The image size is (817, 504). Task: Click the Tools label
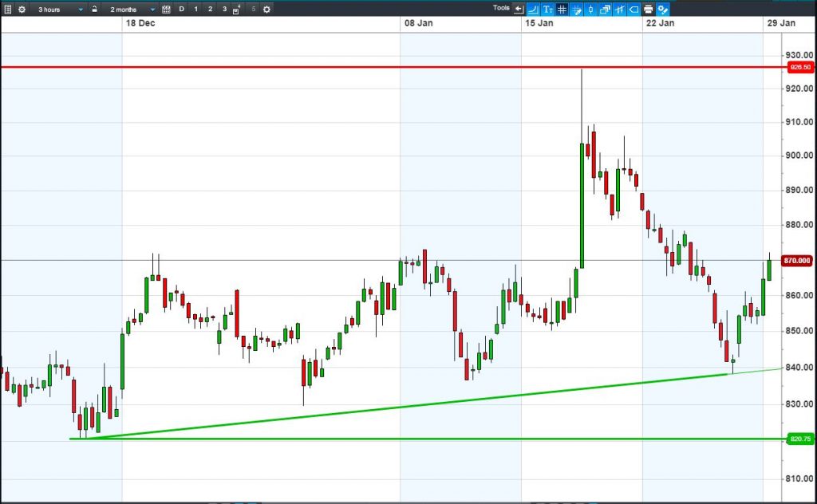[501, 8]
